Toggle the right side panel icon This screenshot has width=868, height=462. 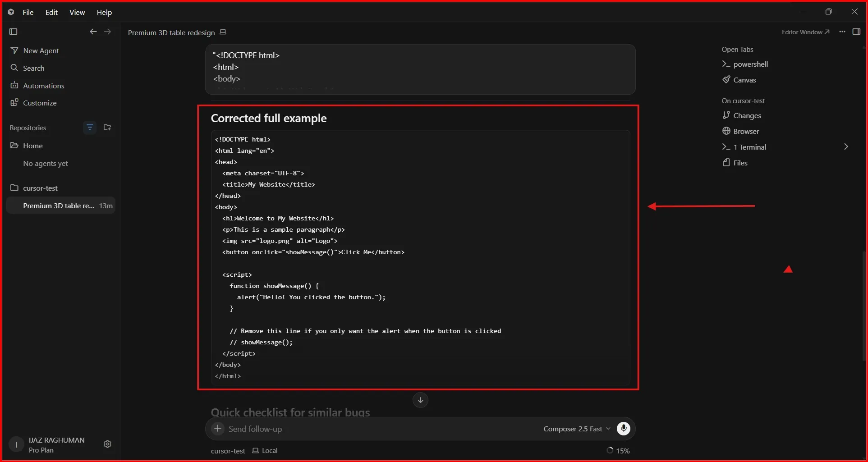click(x=856, y=32)
